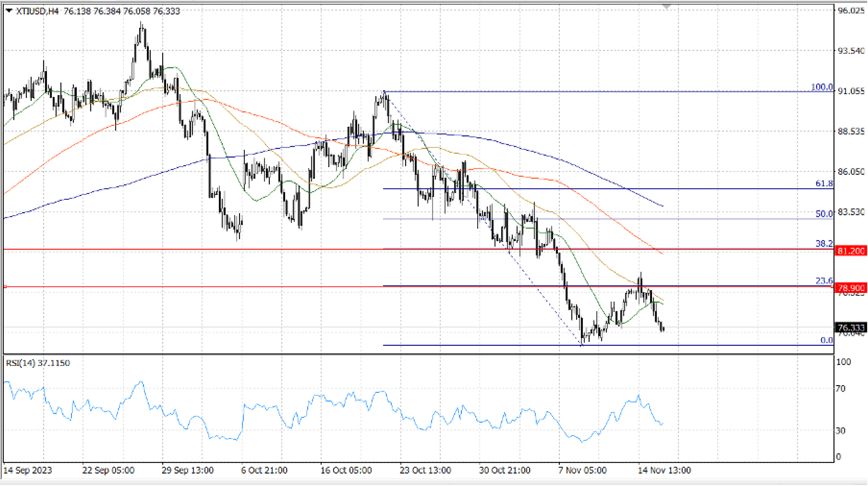Click the RSI 70 level scale value

coord(840,389)
